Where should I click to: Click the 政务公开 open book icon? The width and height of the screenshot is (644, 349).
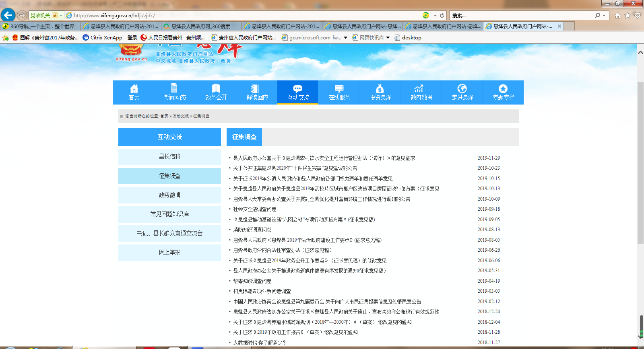point(216,88)
